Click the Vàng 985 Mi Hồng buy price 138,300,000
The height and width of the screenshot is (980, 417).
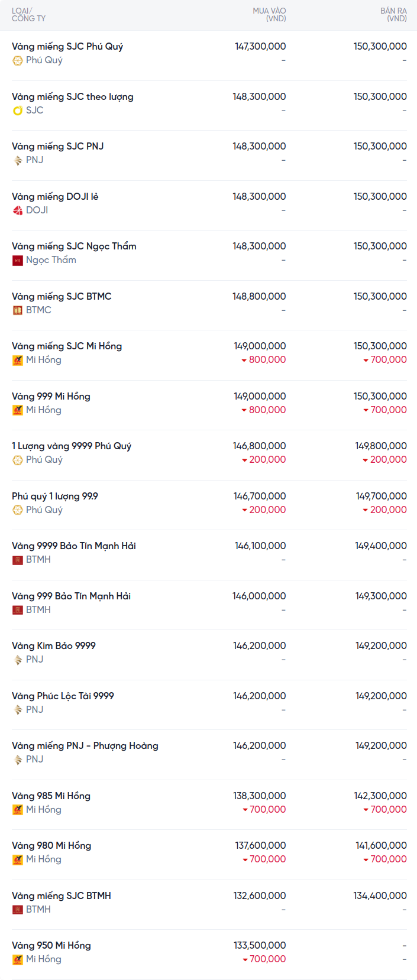[259, 796]
